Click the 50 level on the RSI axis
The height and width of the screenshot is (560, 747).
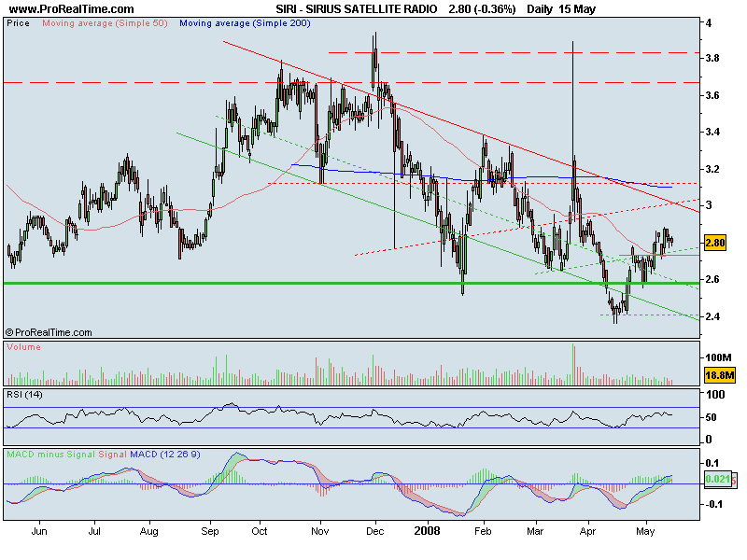point(711,417)
